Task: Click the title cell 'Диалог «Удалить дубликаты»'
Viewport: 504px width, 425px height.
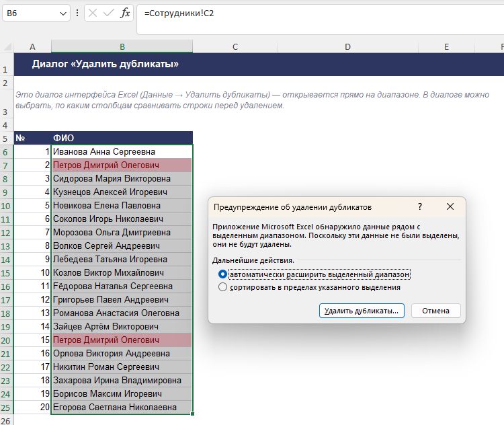Action: click(x=105, y=64)
